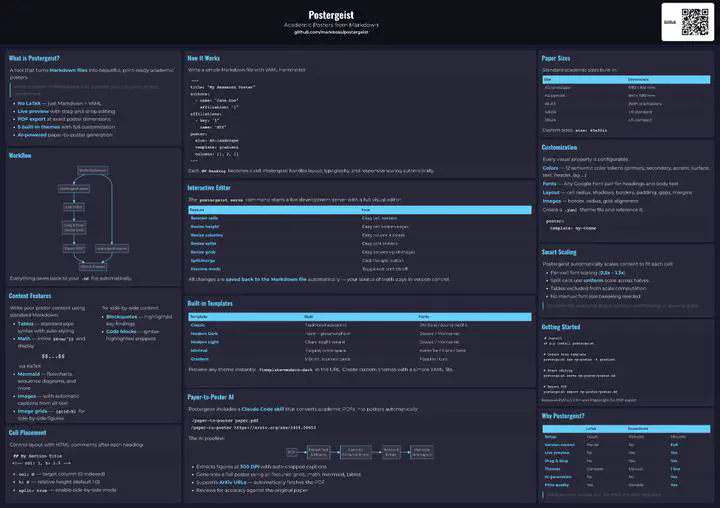Image resolution: width=720 pixels, height=508 pixels.
Task: Open the github.com/markosss/postergeist link
Action: [330, 32]
